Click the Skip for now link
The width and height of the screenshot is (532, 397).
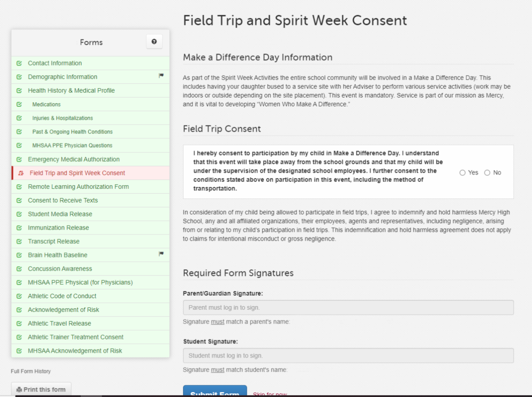point(270,394)
